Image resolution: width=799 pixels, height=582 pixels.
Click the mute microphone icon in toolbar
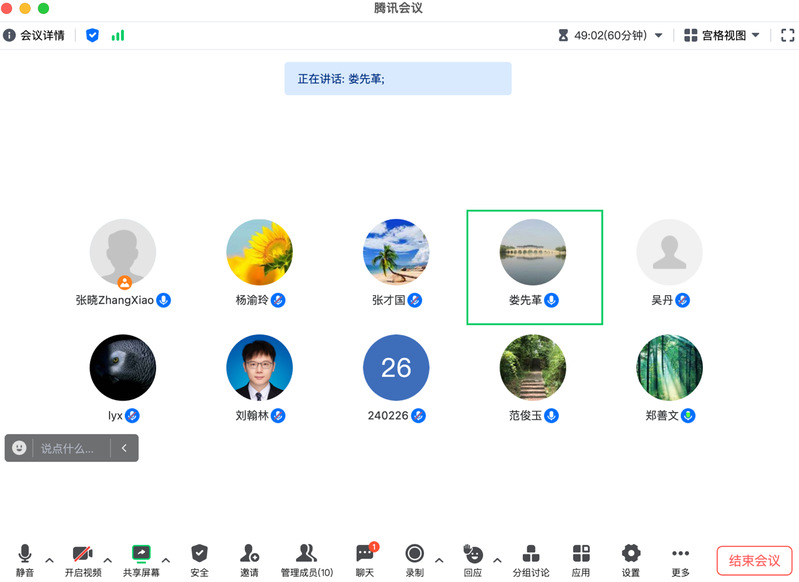(x=24, y=554)
